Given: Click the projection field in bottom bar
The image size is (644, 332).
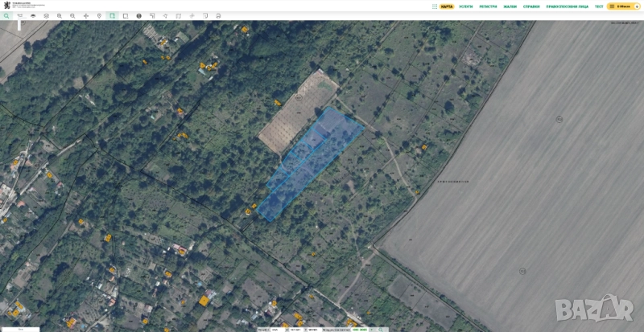Looking at the screenshot, I should click(360, 330).
